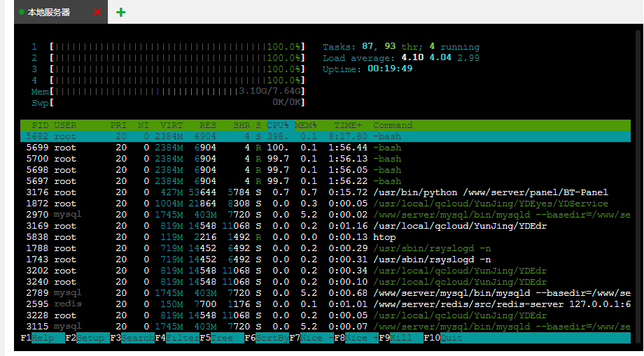Sort by the NI column header

click(x=143, y=125)
